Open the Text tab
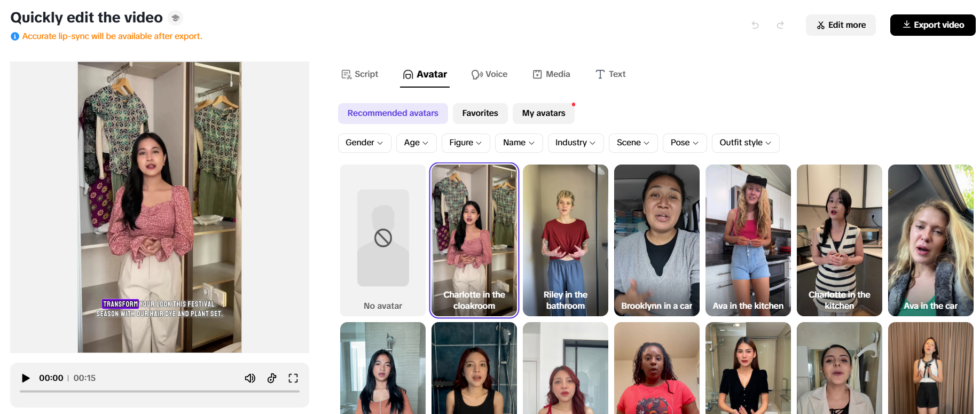This screenshot has width=980, height=414. 610,74
